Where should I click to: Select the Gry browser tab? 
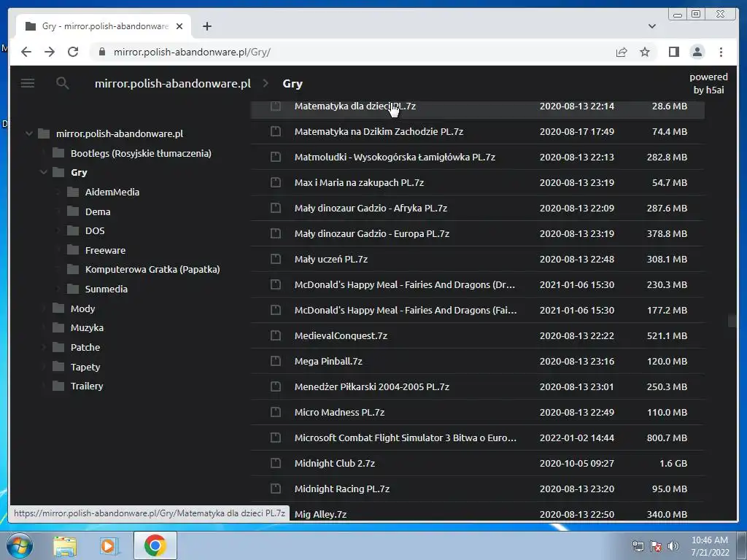(104, 26)
